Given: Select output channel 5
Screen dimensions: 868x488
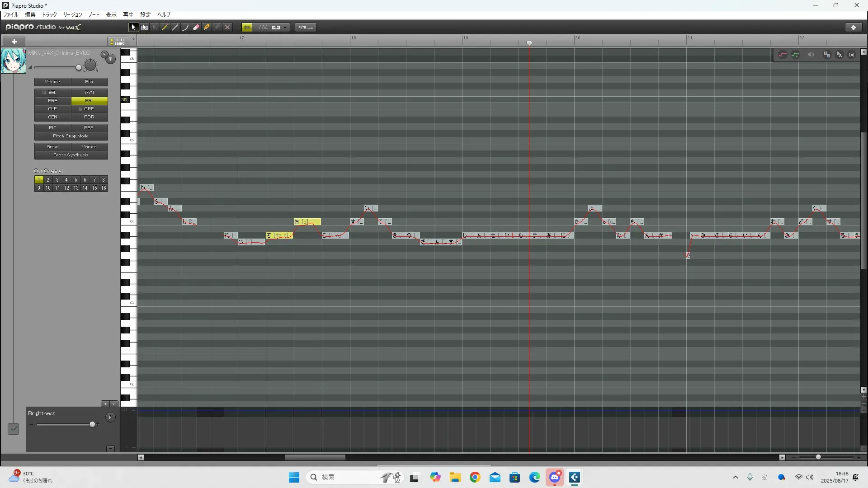Looking at the screenshot, I should [75, 180].
